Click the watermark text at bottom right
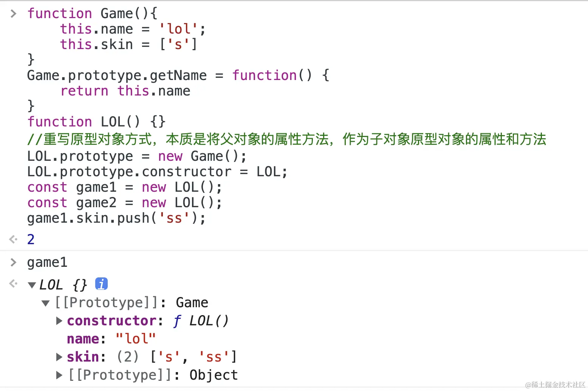Image resolution: width=588 pixels, height=391 pixels. tap(555, 385)
